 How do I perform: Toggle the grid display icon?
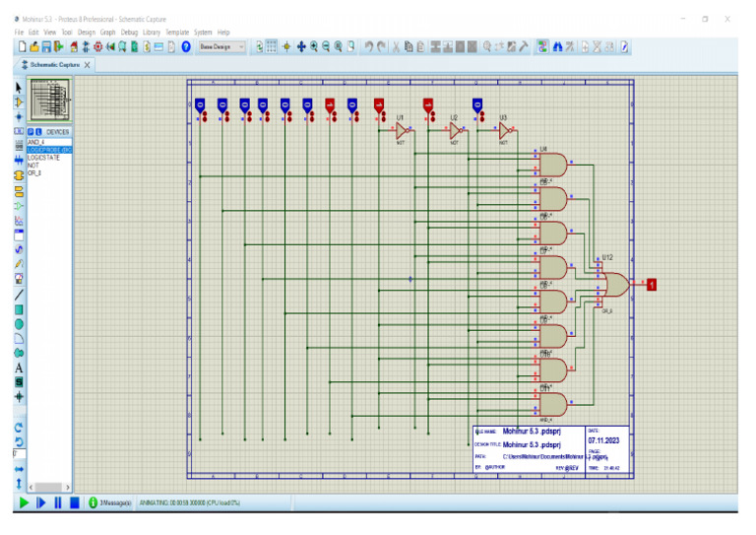point(272,46)
